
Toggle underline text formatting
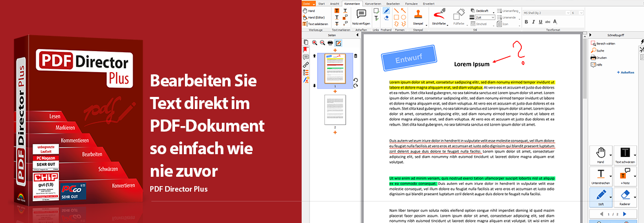click(x=541, y=22)
